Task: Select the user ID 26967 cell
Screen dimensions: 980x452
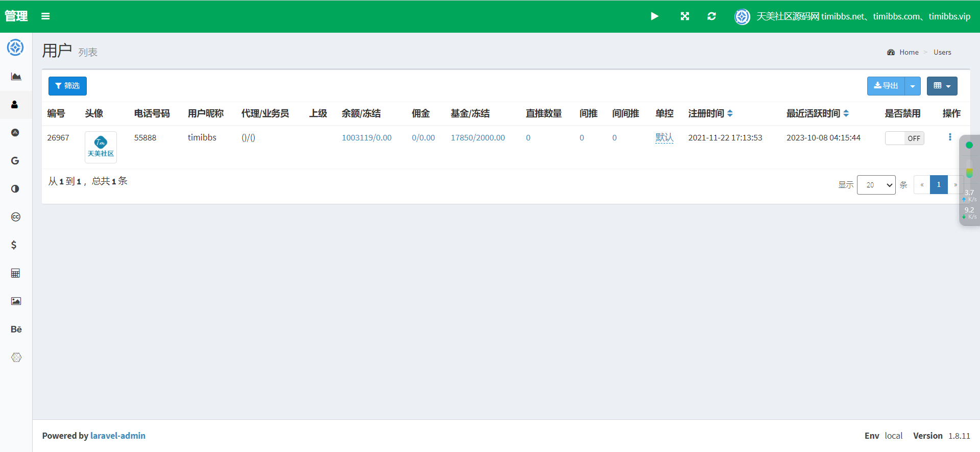Action: tap(58, 138)
